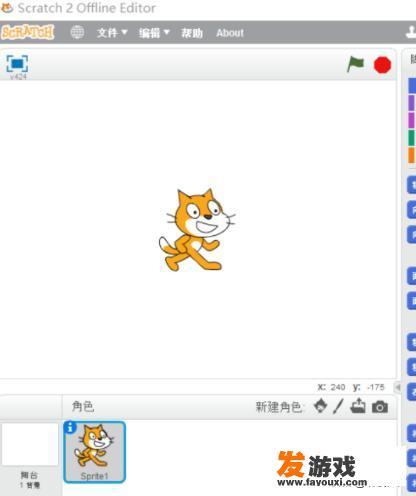Click the 新建角色 label
Viewport: 416px width, 496px height.
pyautogui.click(x=279, y=407)
